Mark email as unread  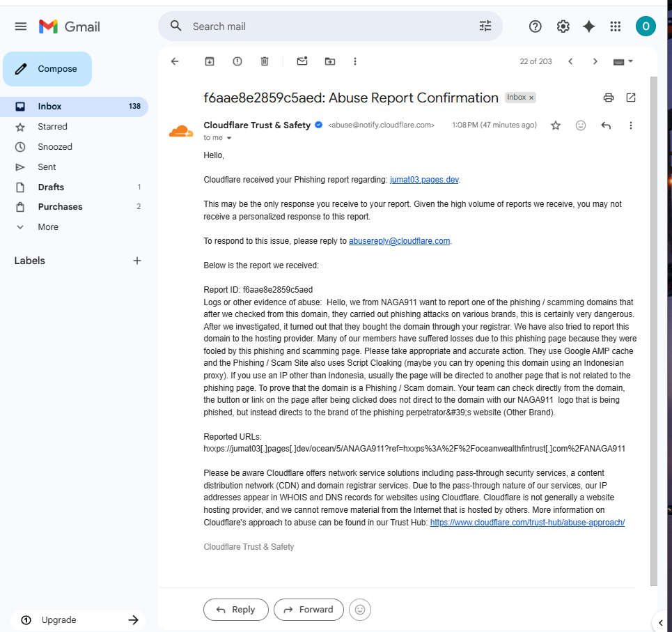302,61
